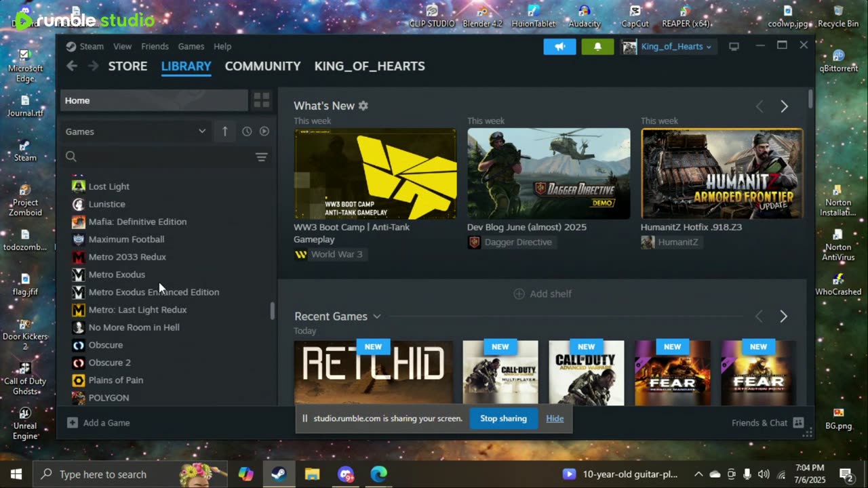
Task: Select No More Room in Hell
Action: [x=134, y=327]
